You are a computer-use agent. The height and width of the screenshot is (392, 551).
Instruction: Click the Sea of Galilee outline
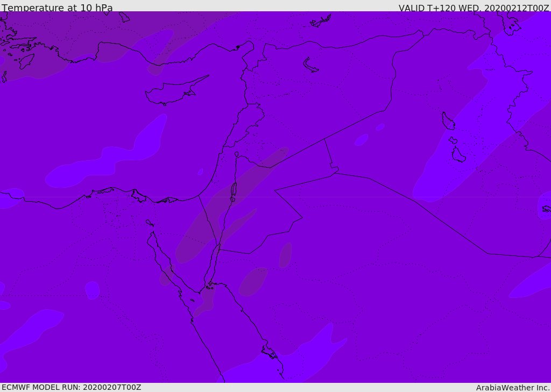click(x=237, y=154)
